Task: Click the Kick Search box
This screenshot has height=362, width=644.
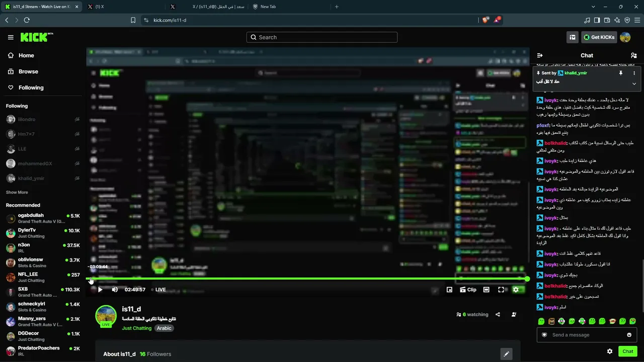Action: point(322,37)
